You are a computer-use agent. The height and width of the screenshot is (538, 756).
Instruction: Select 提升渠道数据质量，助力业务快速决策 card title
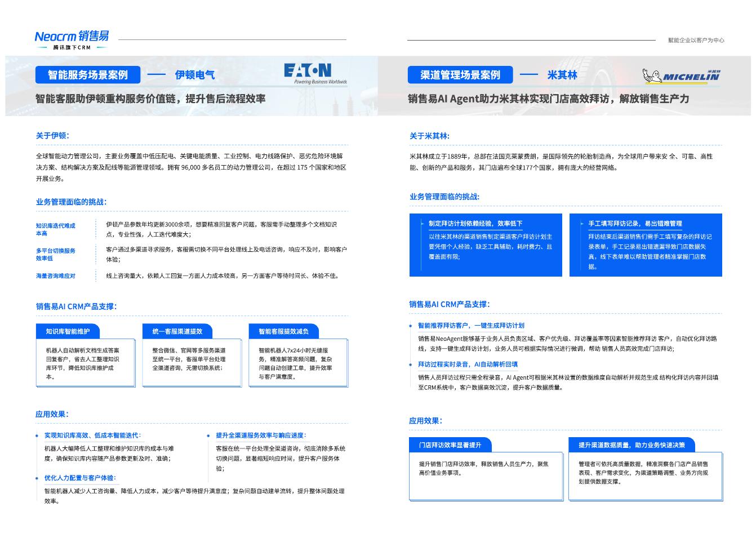click(632, 445)
